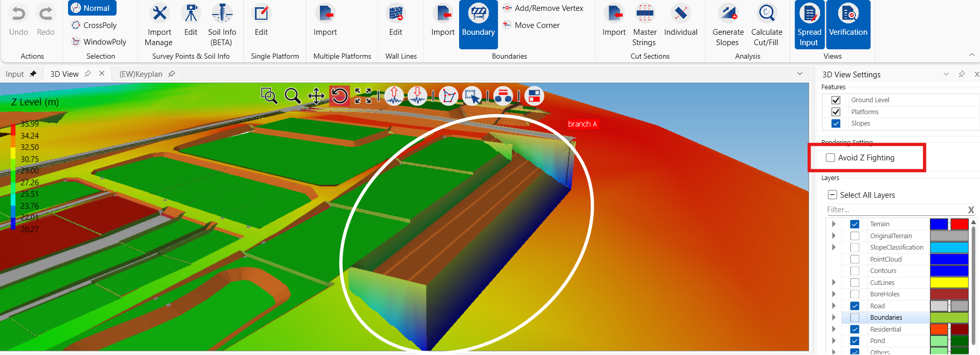The width and height of the screenshot is (980, 355).
Task: Pin the (EW)Keyplan tab
Action: click(x=171, y=74)
